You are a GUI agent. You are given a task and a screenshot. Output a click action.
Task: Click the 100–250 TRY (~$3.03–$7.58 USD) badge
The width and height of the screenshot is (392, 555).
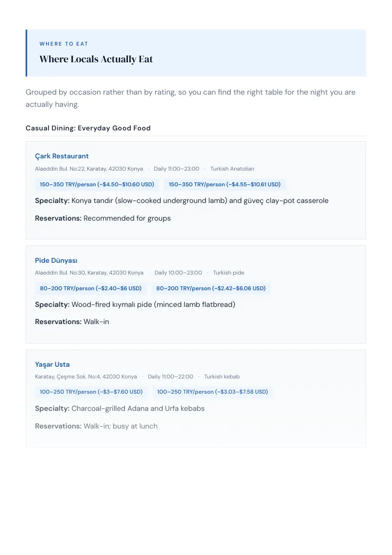point(212,392)
